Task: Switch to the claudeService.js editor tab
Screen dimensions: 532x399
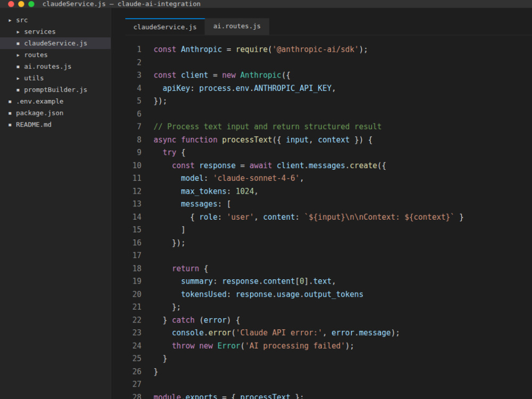Action: point(165,27)
